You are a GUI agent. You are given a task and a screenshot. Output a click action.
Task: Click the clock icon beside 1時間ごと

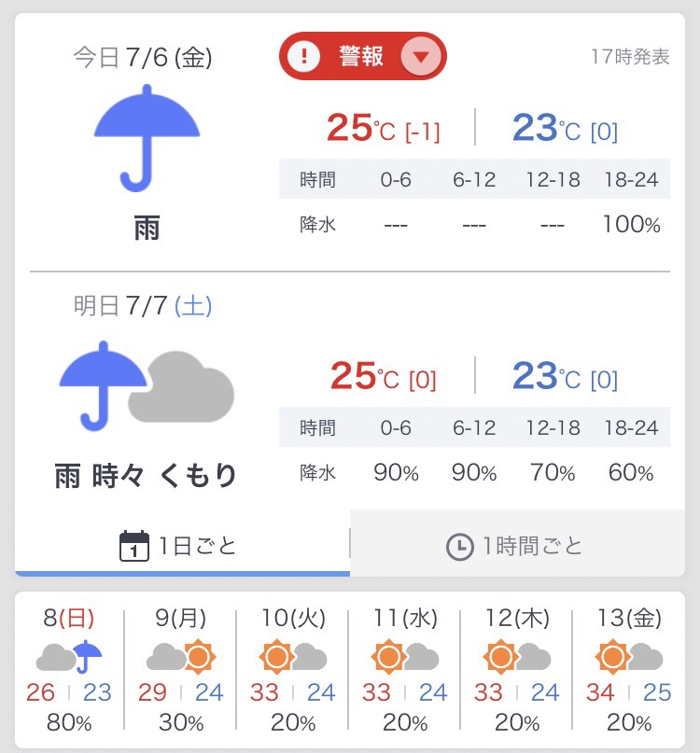459,547
